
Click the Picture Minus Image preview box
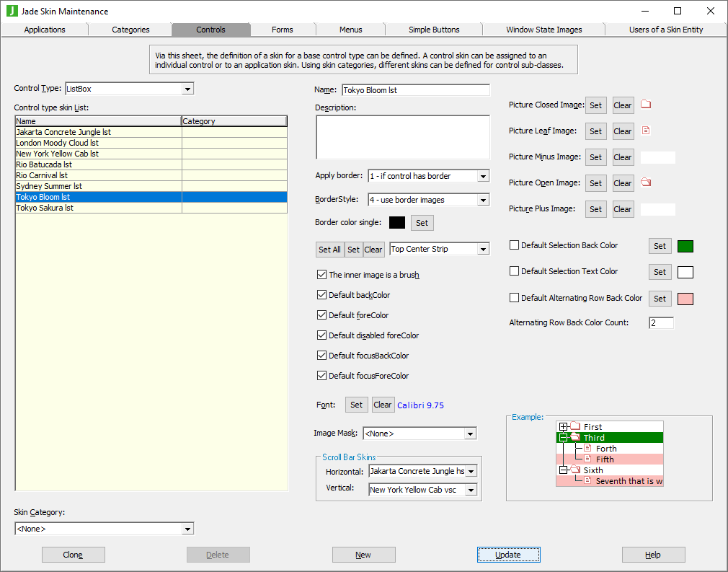click(x=657, y=157)
